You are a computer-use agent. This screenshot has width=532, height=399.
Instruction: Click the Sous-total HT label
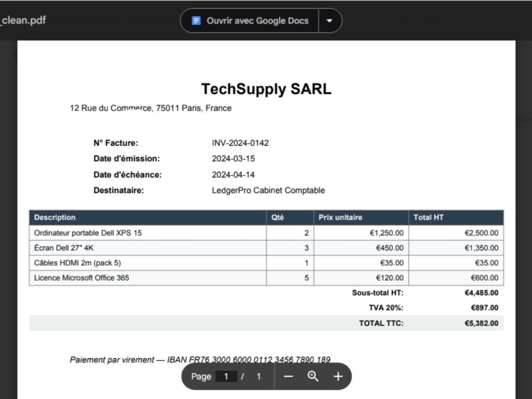(378, 293)
